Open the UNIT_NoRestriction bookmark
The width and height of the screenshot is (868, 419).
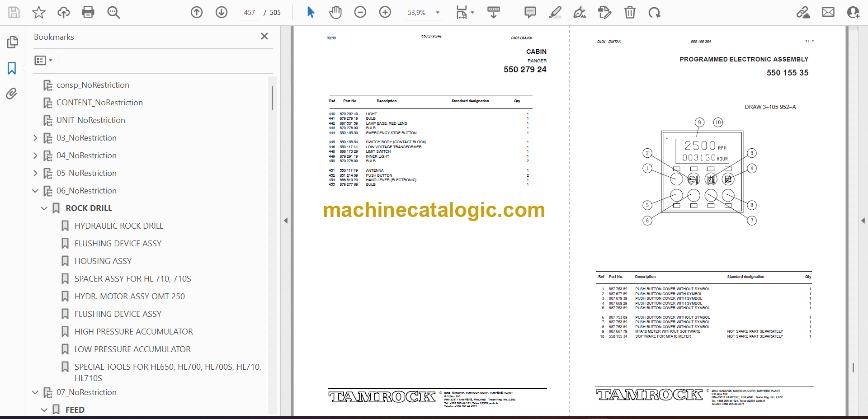pyautogui.click(x=91, y=120)
